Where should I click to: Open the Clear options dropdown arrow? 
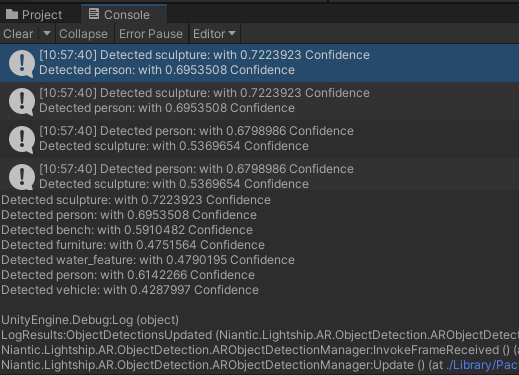47,33
